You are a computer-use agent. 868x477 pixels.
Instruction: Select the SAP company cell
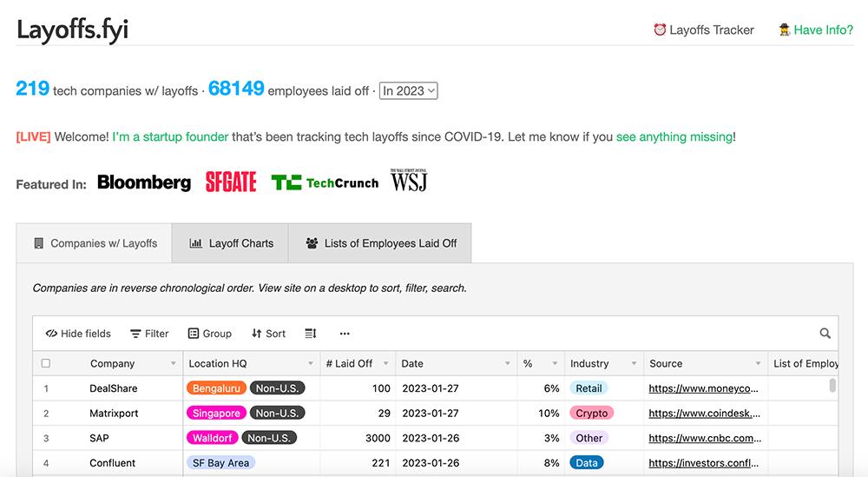pyautogui.click(x=99, y=438)
